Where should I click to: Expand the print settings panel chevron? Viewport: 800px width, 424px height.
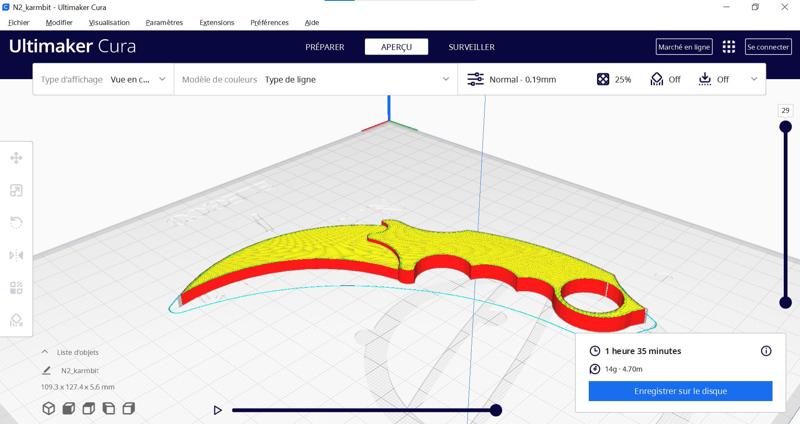coord(754,79)
